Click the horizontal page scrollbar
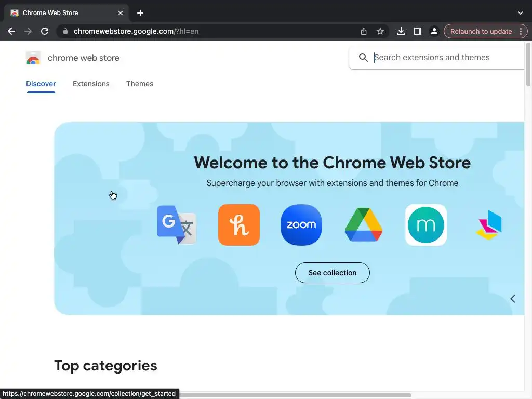532x399 pixels. tap(295, 395)
